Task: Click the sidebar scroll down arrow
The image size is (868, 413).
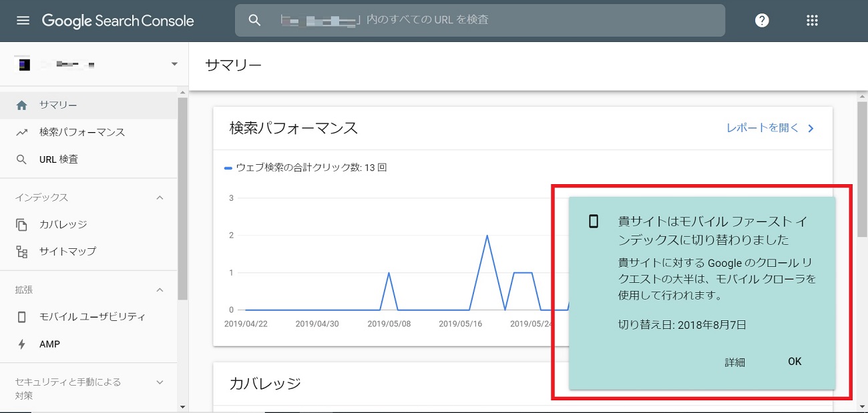Action: (x=183, y=406)
